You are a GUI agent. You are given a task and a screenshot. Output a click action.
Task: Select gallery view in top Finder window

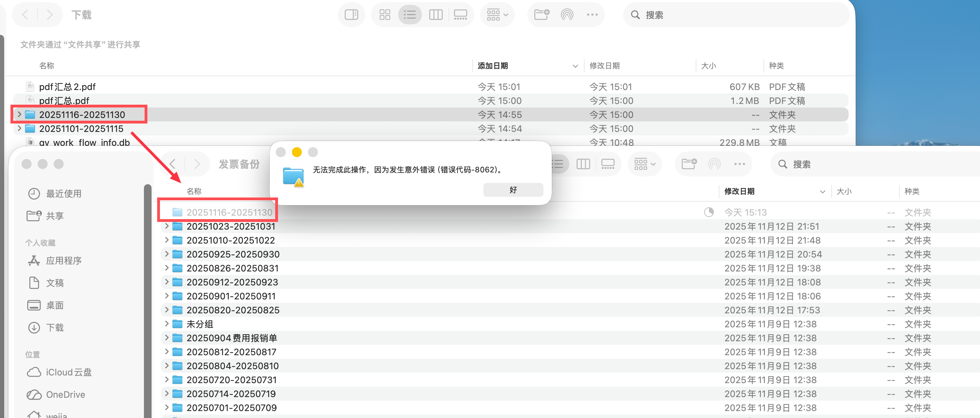click(460, 15)
